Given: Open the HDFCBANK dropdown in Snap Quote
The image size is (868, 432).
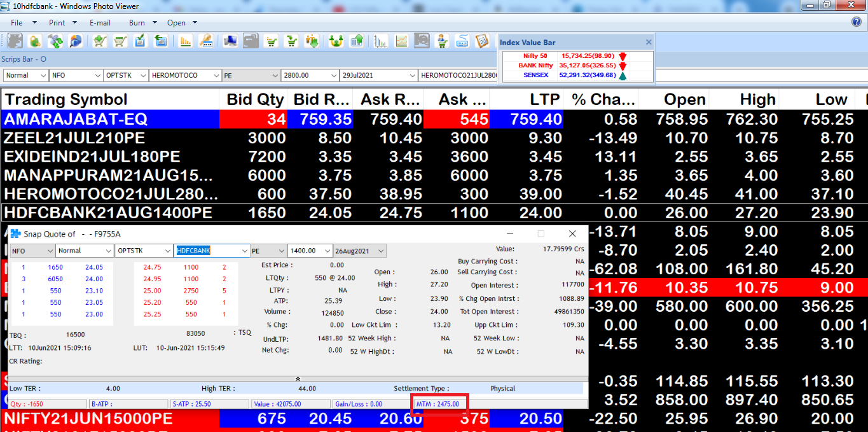Looking at the screenshot, I should tap(245, 251).
